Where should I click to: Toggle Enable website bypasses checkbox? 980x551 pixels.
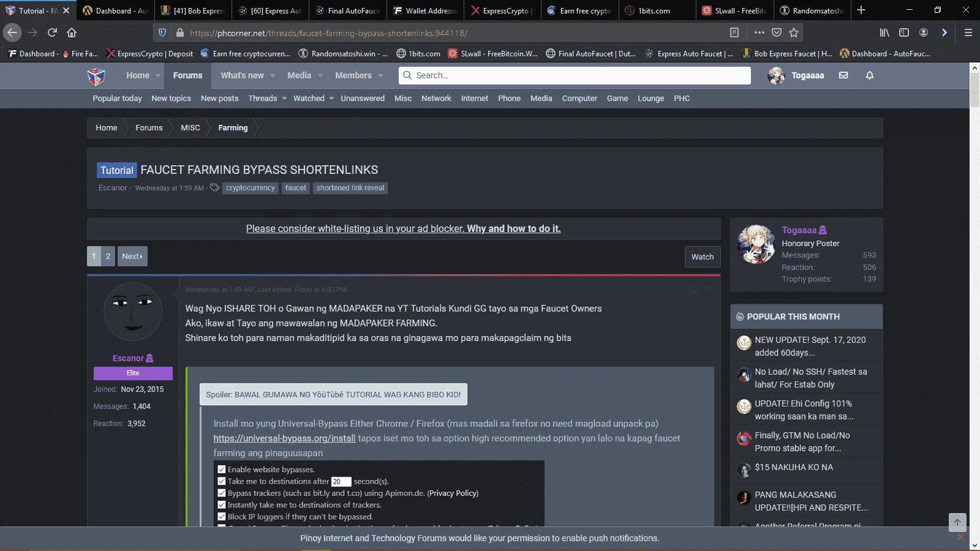tap(222, 470)
